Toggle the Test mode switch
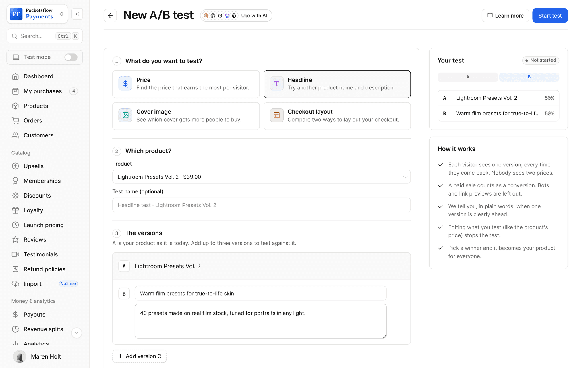 pos(71,57)
